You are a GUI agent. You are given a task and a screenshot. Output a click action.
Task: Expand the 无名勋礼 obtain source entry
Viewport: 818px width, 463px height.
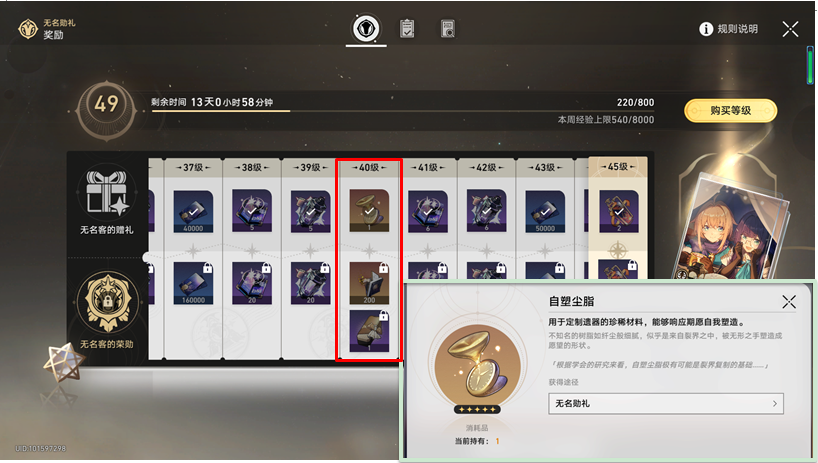click(x=666, y=404)
